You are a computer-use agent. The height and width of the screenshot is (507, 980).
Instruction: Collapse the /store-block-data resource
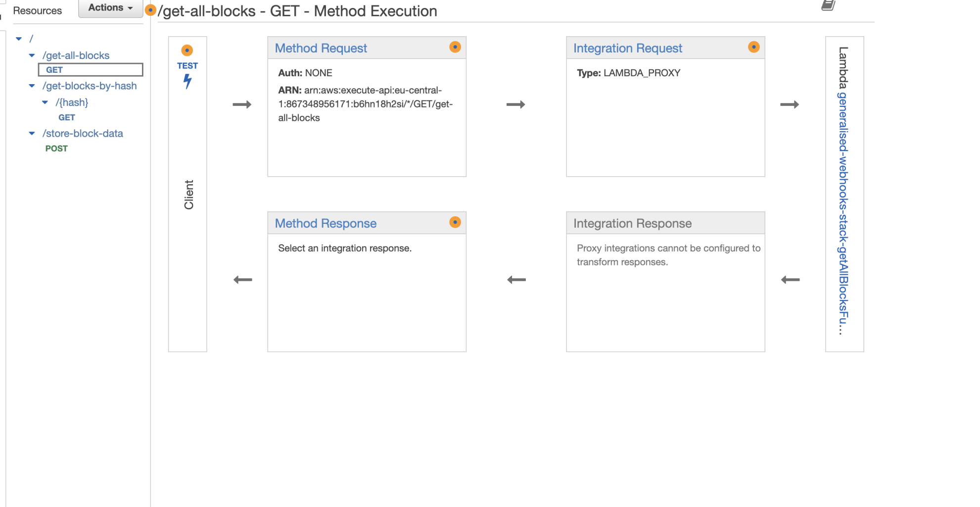point(32,133)
